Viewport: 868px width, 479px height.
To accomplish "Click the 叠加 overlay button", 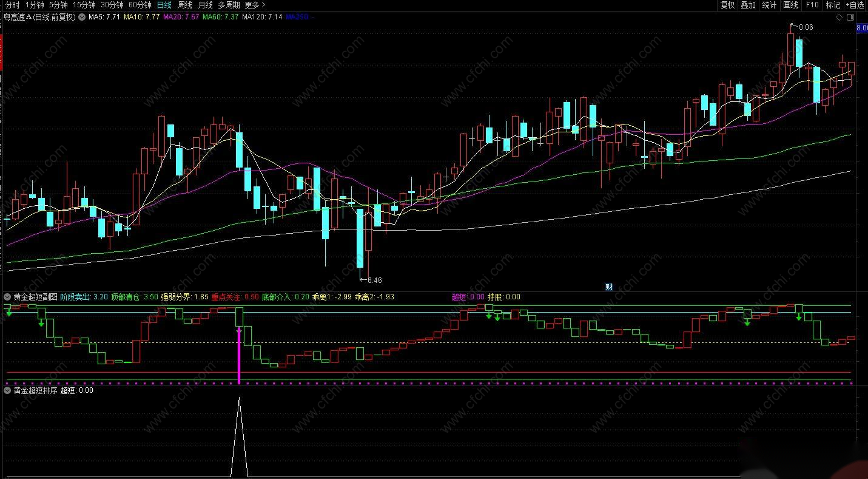I will [x=748, y=5].
